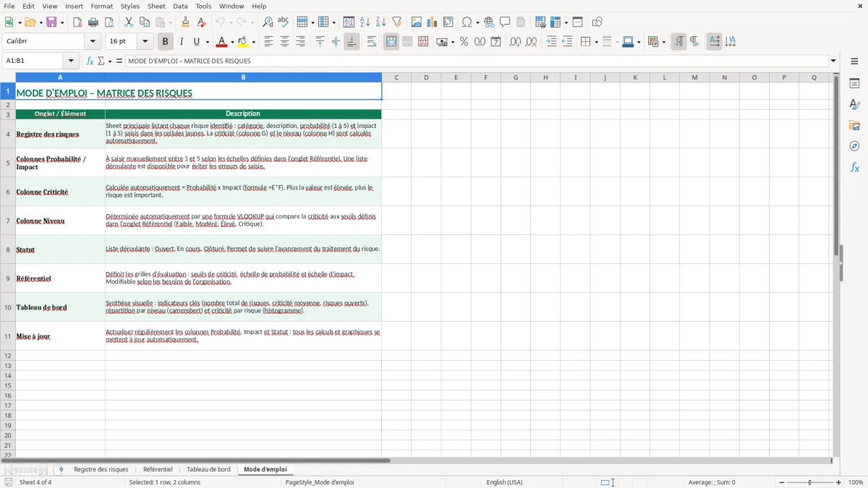Open the sidebar Properties panel icon

click(x=854, y=84)
